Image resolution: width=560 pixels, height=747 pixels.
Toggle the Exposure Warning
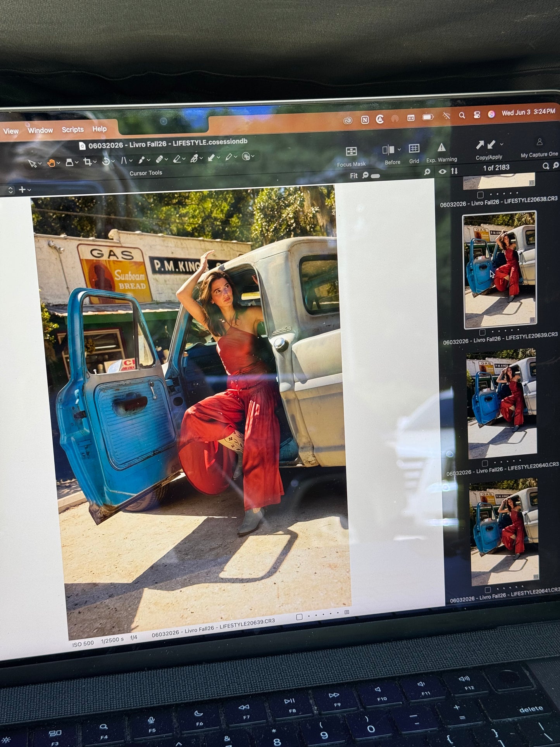[441, 147]
